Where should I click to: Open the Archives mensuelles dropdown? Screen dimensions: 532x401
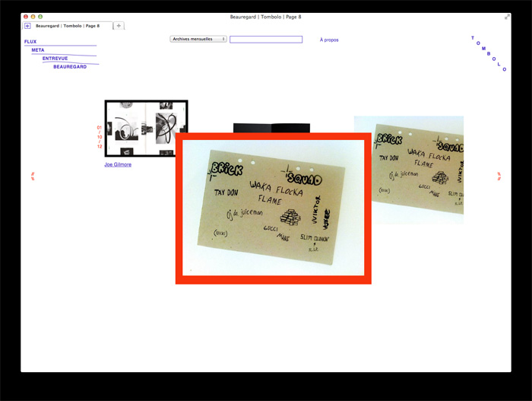pos(198,39)
